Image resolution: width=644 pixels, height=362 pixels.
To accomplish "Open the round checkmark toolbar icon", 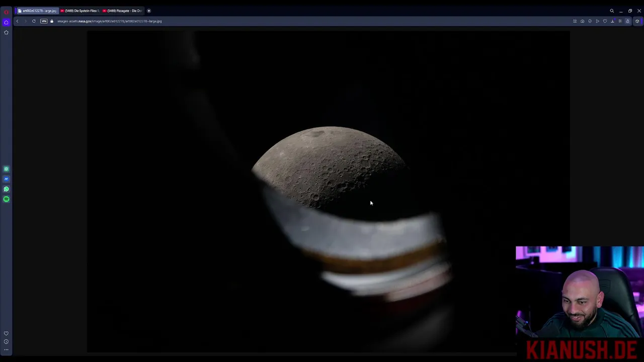I will (x=590, y=21).
